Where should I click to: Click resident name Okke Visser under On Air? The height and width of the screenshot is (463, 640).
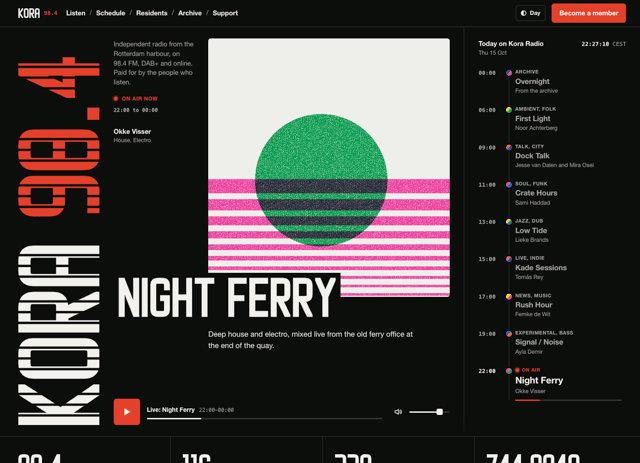[132, 131]
